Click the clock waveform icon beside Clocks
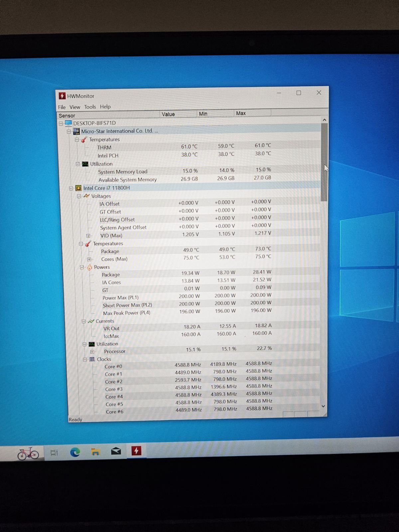Screen dimensions: 399x532 [92, 359]
